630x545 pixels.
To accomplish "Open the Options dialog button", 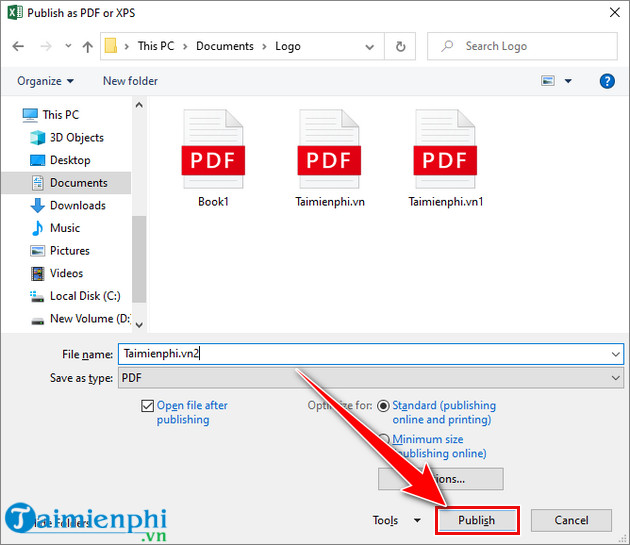I will pyautogui.click(x=440, y=479).
